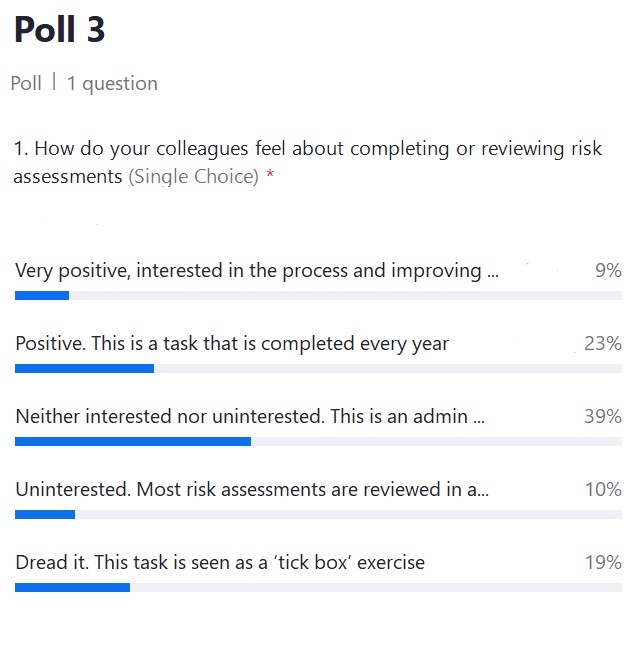Select 'Positive. This is a task' option
The image size is (641, 647).
[x=232, y=344]
